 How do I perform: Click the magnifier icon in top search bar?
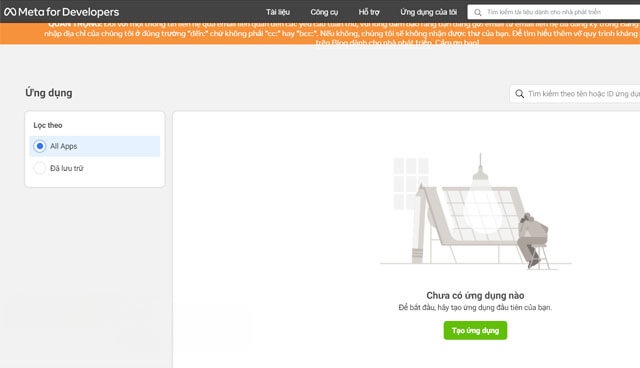pyautogui.click(x=478, y=13)
